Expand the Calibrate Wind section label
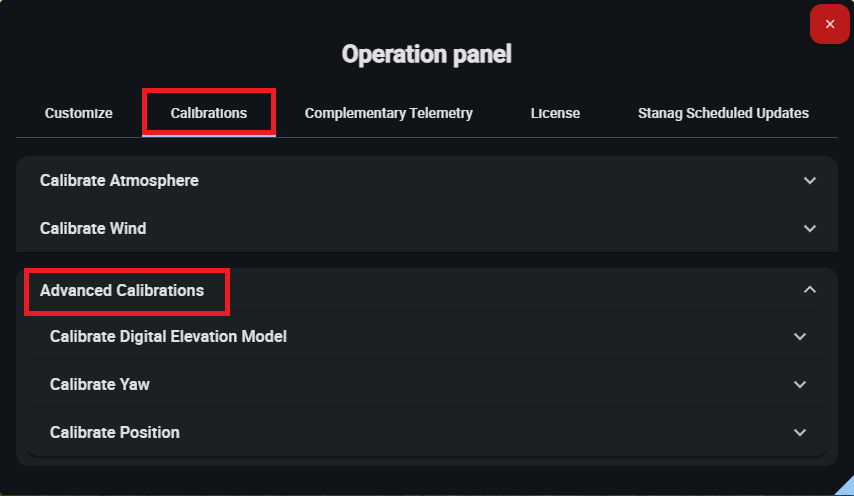This screenshot has width=854, height=496. click(93, 229)
